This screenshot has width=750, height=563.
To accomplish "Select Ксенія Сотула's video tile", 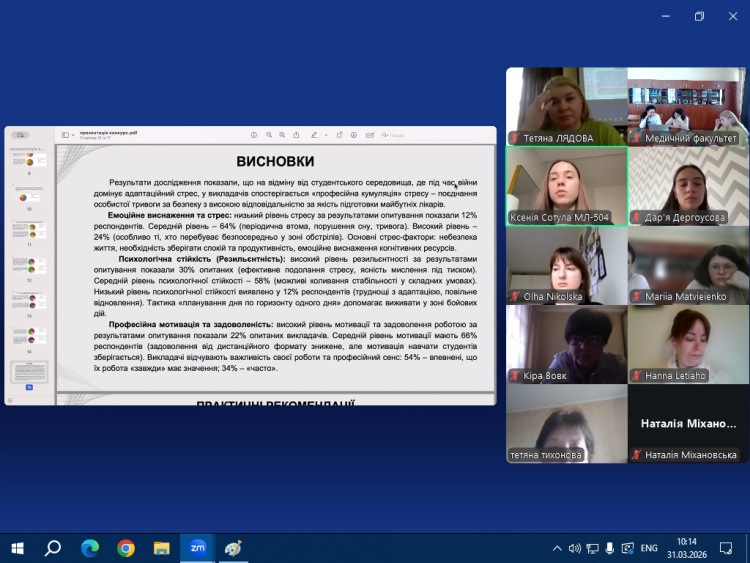I will (x=567, y=186).
